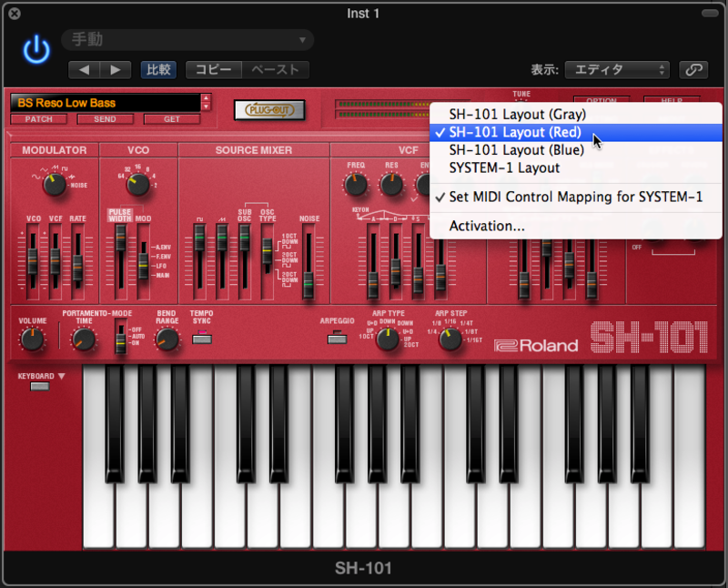728x588 pixels.
Task: Turn the VCO range knob
Action: point(138,185)
